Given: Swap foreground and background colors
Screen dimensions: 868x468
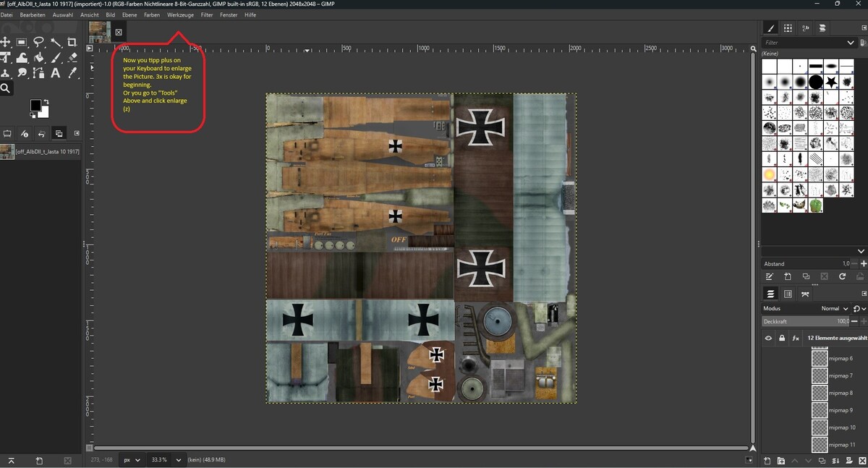Looking at the screenshot, I should point(46,101).
